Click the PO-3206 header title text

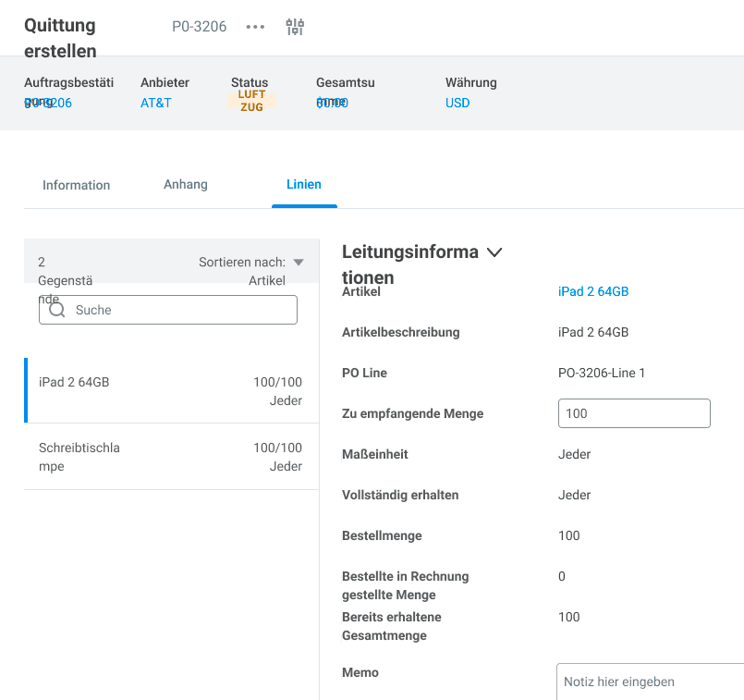(x=199, y=27)
